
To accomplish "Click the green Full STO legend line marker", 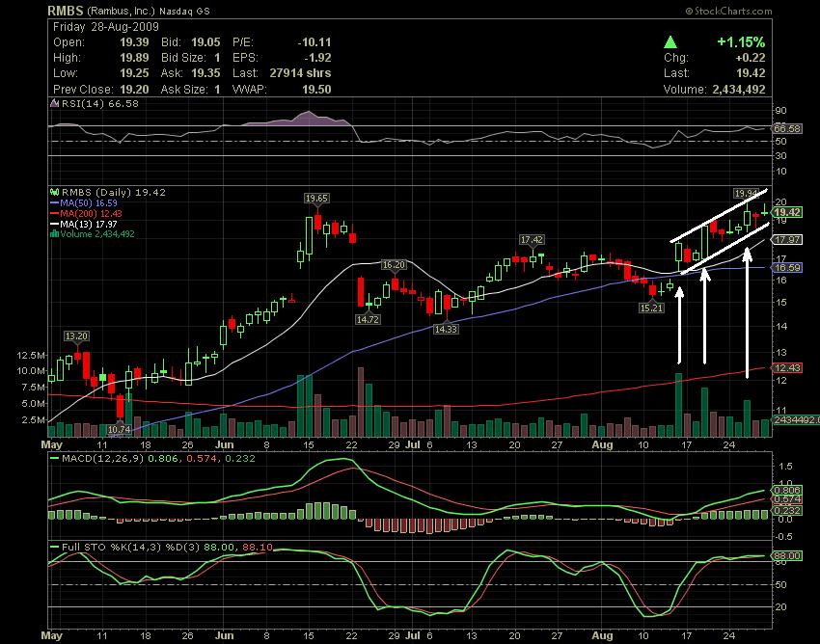I will point(54,547).
